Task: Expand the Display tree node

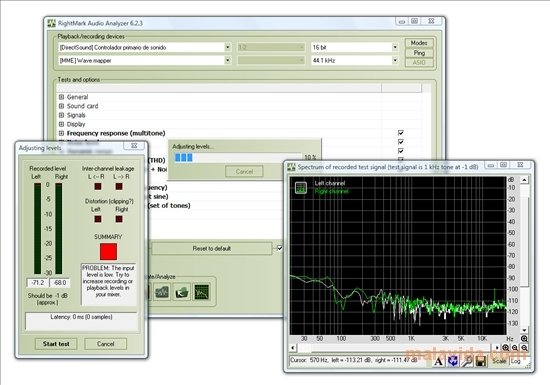Action: 61,124
